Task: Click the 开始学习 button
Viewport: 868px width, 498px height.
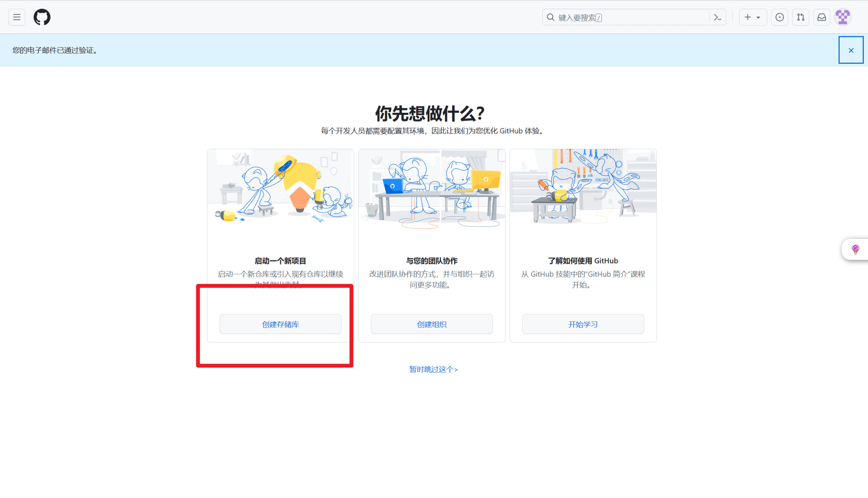Action: click(583, 324)
